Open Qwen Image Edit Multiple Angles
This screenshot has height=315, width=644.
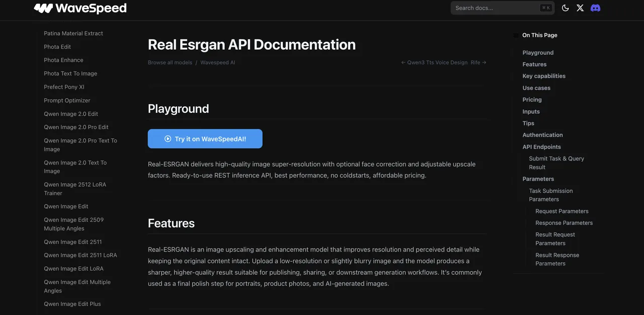pyautogui.click(x=77, y=286)
